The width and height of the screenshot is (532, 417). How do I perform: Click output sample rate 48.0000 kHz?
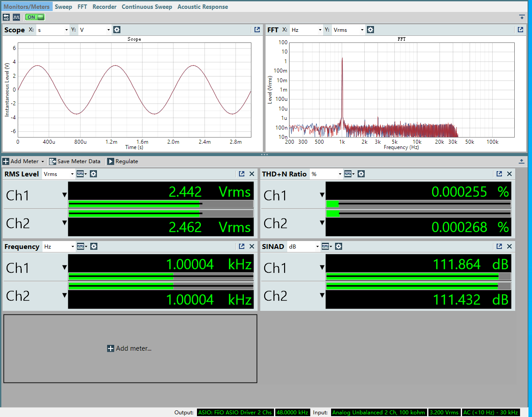[292, 413]
